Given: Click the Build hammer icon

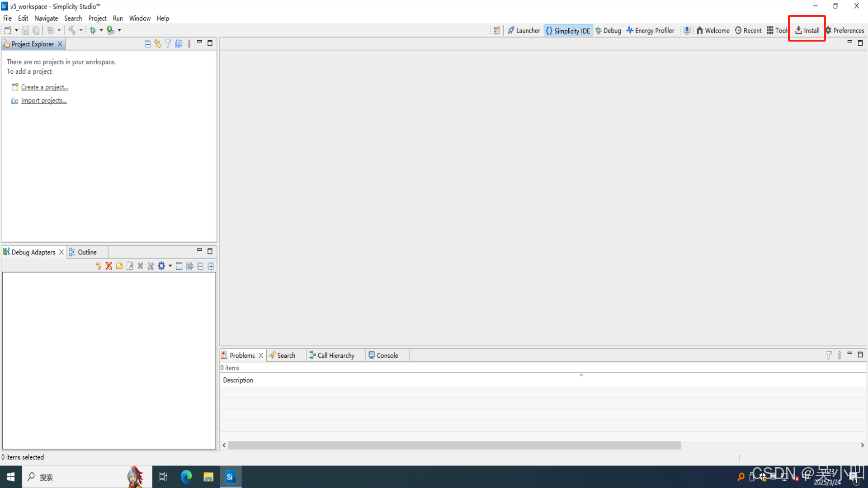Looking at the screenshot, I should tap(72, 30).
